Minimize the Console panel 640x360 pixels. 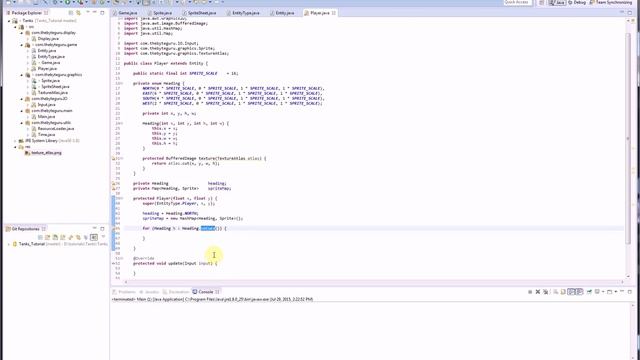pos(622,292)
